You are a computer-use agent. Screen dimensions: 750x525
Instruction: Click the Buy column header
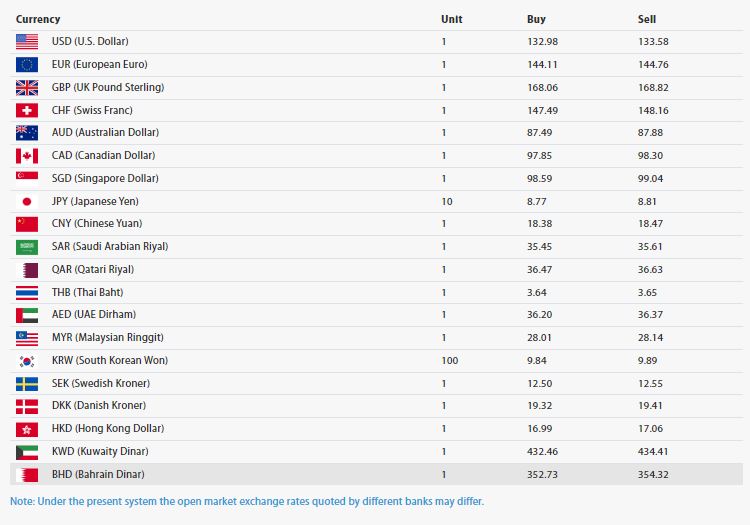click(x=536, y=19)
